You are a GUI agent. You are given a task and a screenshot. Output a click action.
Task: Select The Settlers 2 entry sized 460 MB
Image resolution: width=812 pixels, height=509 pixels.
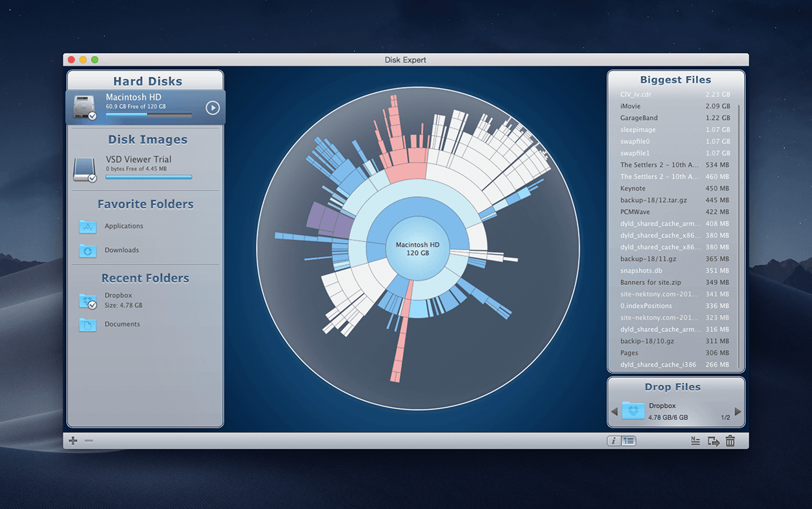[675, 177]
